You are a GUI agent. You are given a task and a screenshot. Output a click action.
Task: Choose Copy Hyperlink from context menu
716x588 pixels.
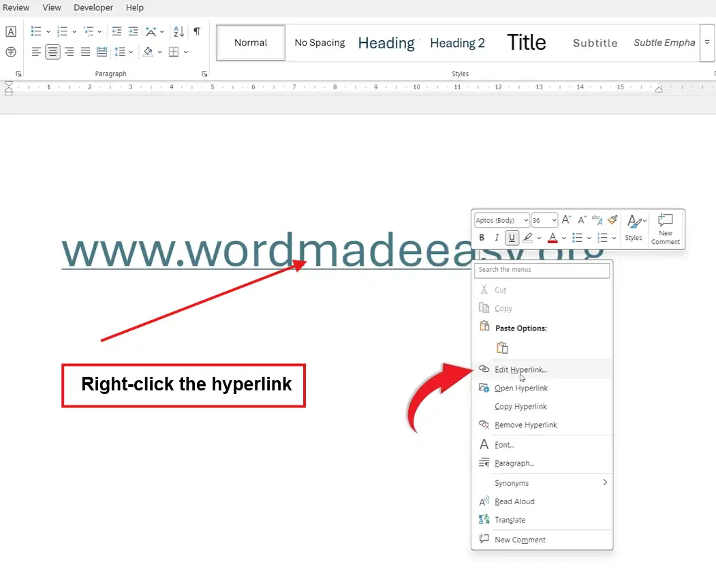pos(542,406)
